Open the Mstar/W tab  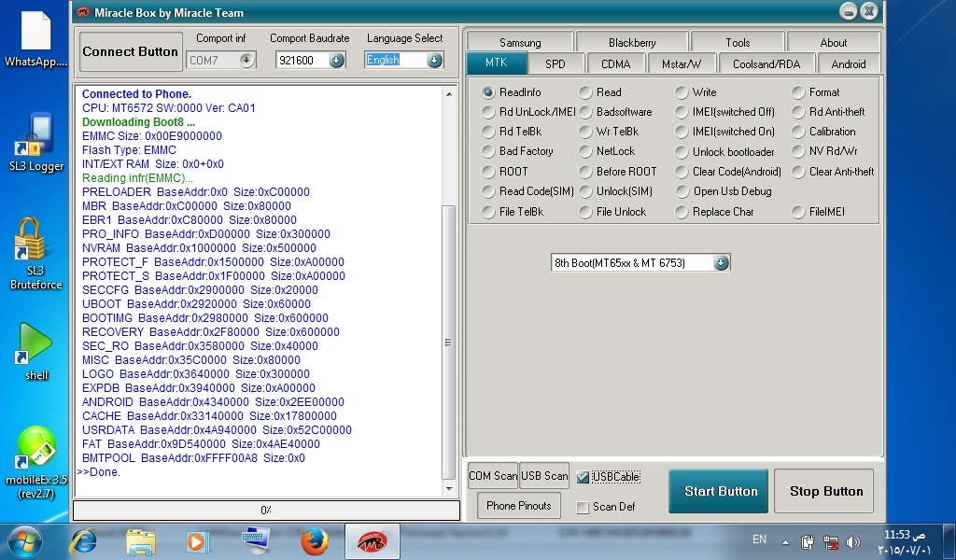click(682, 64)
